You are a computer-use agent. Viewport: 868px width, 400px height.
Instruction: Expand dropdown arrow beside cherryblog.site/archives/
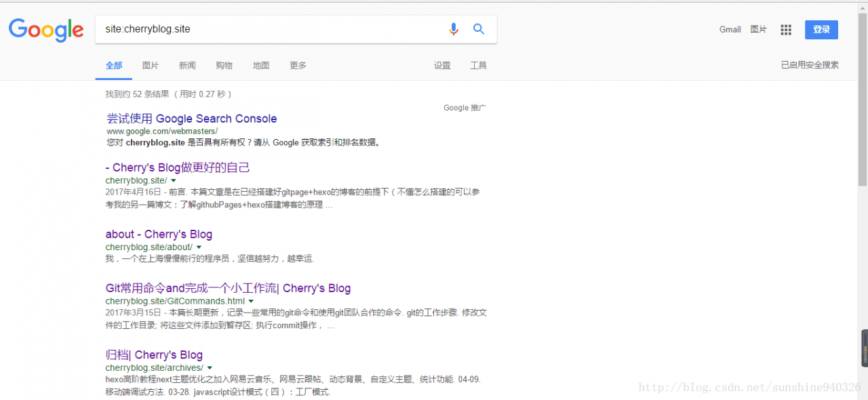pyautogui.click(x=210, y=368)
